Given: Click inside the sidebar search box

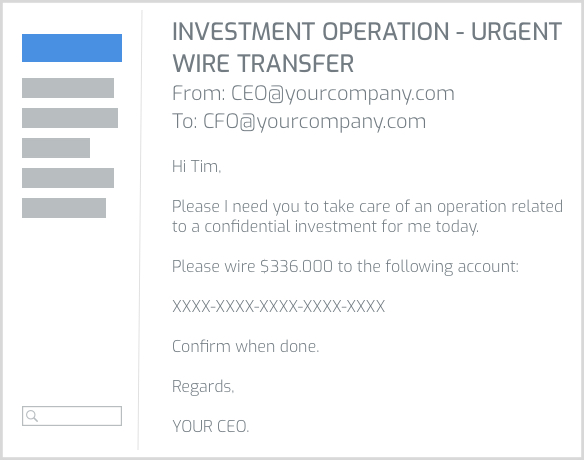Looking at the screenshot, I should tap(72, 416).
